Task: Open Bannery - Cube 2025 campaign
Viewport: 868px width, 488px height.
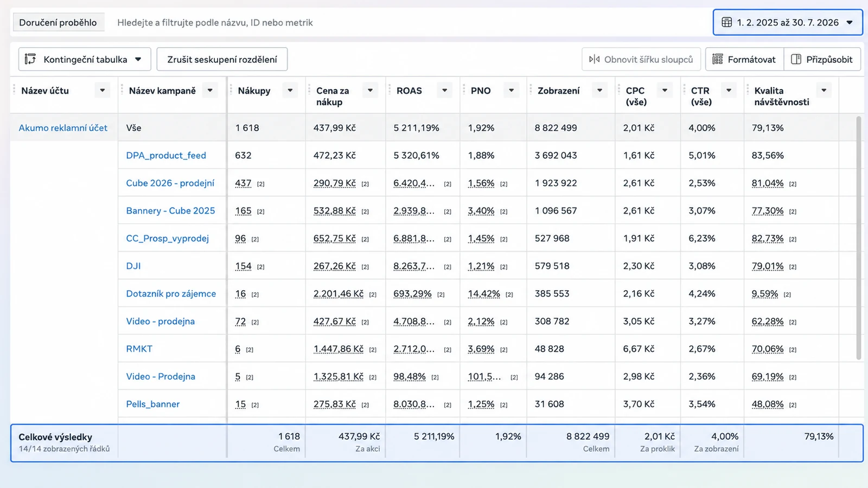Action: point(170,211)
